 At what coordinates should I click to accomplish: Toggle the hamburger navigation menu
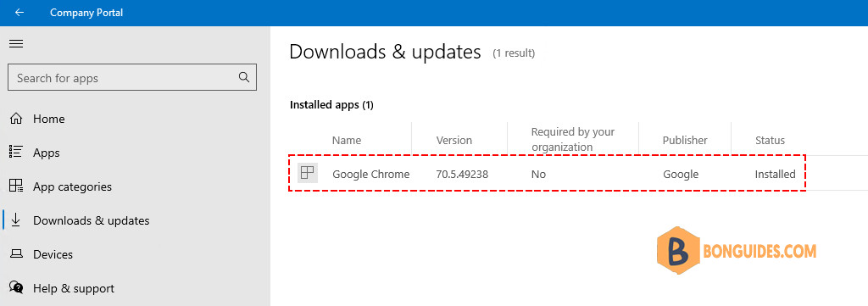[x=16, y=44]
